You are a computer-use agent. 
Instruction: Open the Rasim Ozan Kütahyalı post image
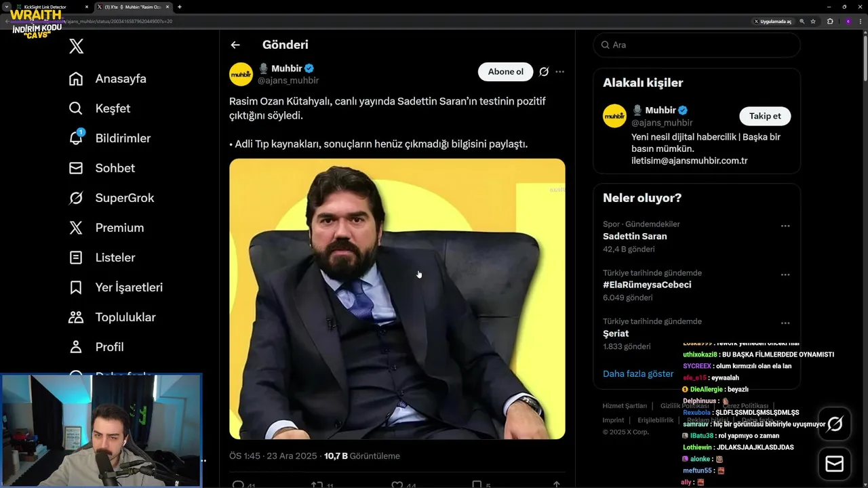pyautogui.click(x=397, y=299)
